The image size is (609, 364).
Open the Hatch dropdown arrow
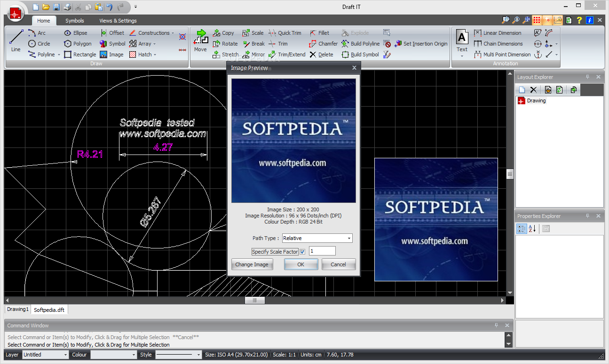pos(155,55)
